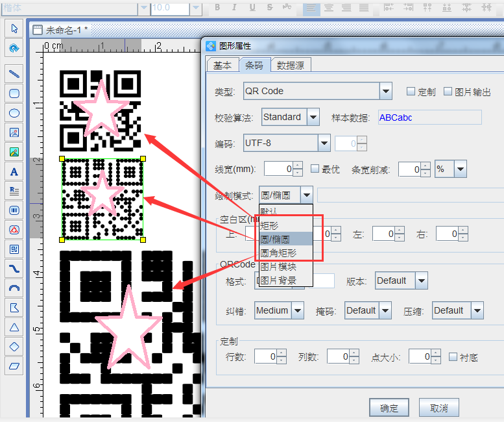The height and width of the screenshot is (422, 504).
Task: Collapse the 绘制模式 dropdown arrow
Action: click(x=307, y=195)
